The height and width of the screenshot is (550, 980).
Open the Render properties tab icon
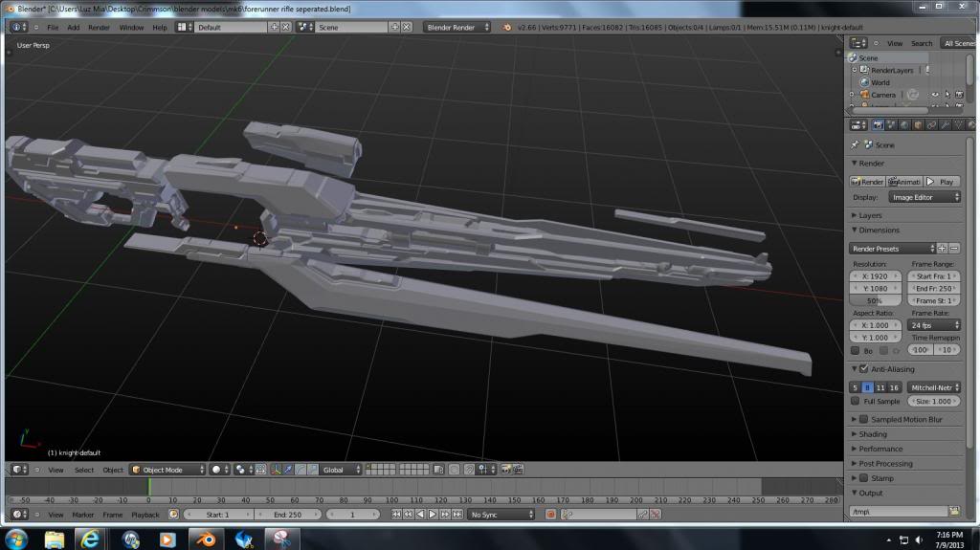879,125
